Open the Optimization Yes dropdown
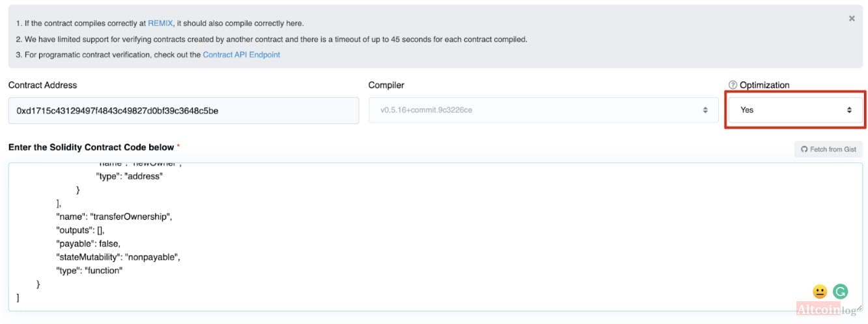This screenshot has height=324, width=868. (796, 110)
